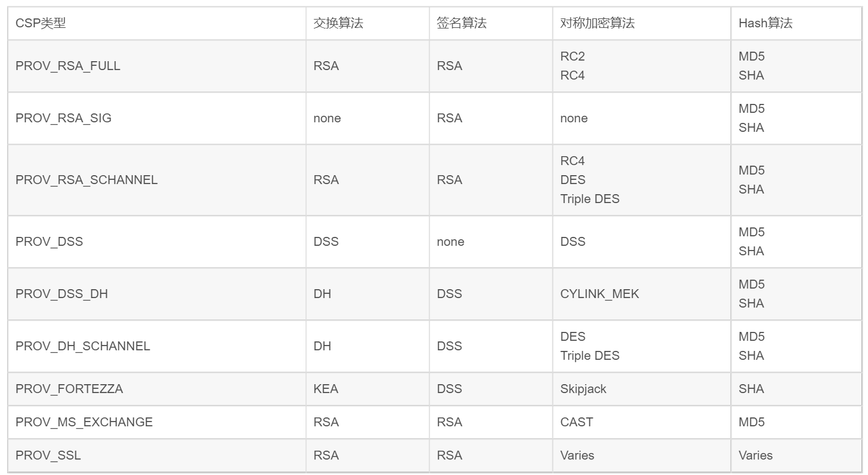868x475 pixels.
Task: Click the PROV_RSA_SCHANNEL row label
Action: point(87,180)
